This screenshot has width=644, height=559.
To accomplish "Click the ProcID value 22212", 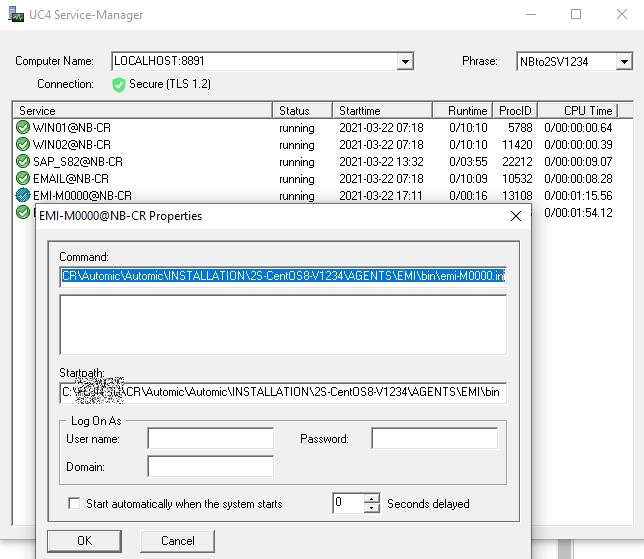I will [517, 161].
